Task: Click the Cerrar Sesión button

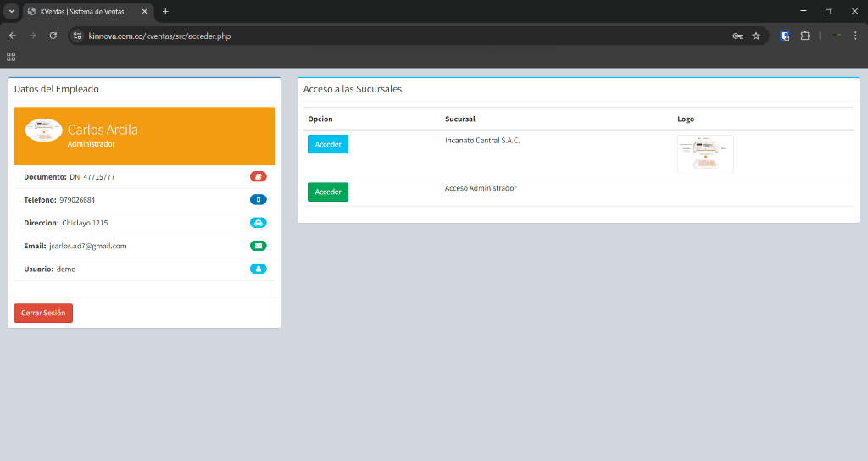Action: point(43,313)
